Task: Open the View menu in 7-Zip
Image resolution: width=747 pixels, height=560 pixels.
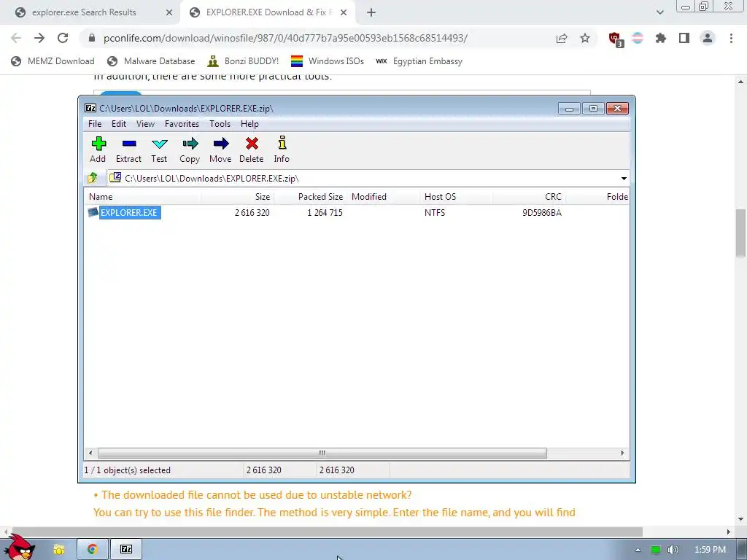Action: point(145,124)
